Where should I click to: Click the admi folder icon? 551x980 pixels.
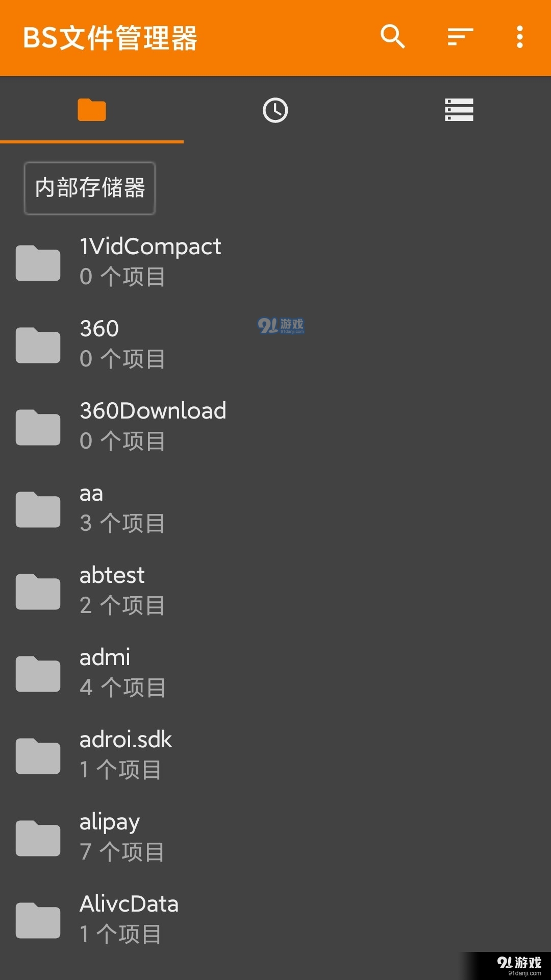point(38,674)
